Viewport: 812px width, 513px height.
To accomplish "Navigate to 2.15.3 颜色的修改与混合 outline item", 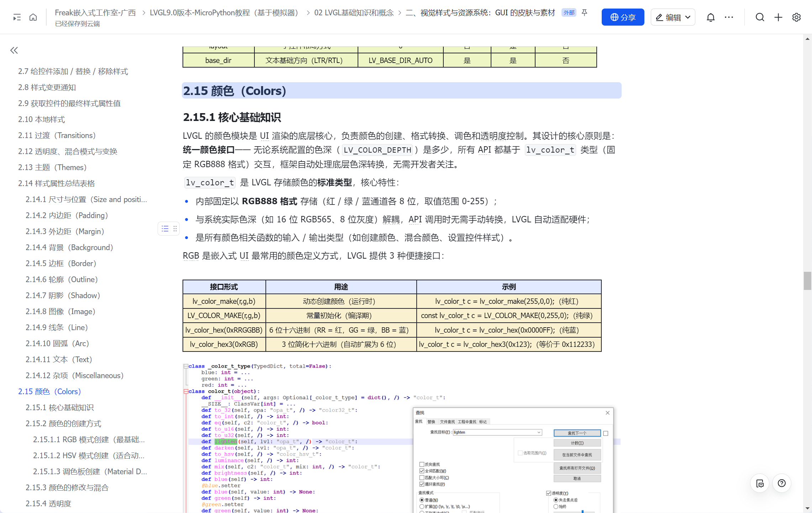I will point(67,487).
